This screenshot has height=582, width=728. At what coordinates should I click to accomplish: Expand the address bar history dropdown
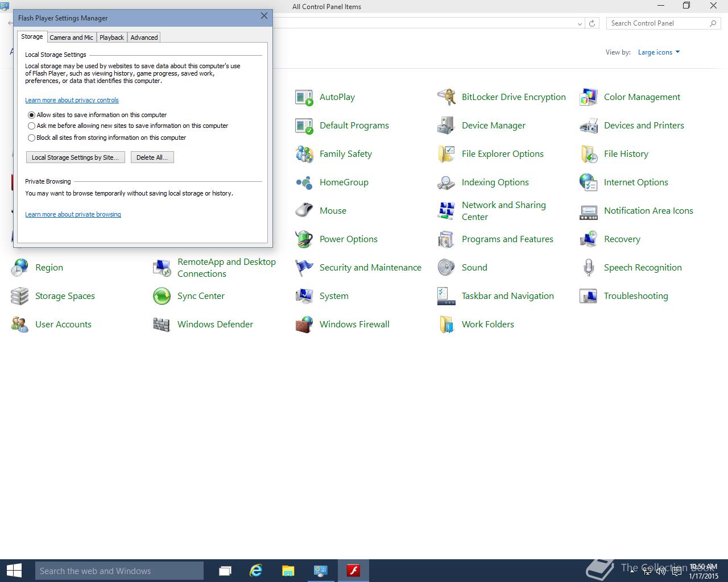click(x=580, y=23)
